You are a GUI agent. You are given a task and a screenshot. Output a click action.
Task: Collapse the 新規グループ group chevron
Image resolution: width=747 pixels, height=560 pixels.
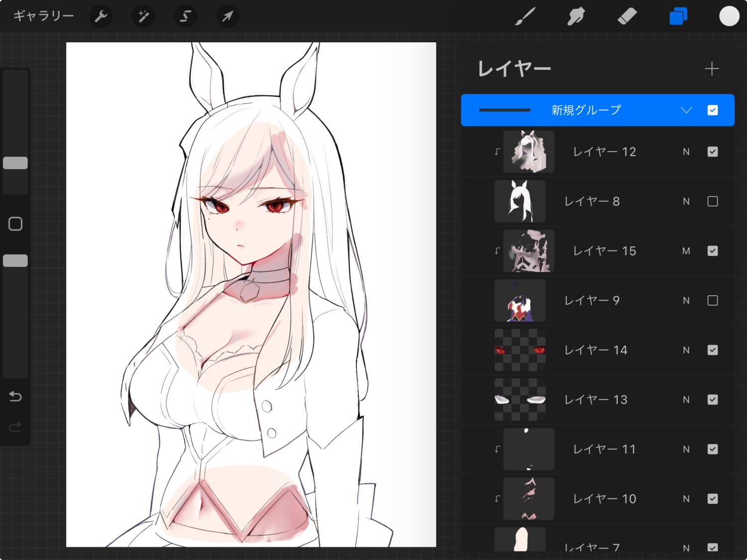pyautogui.click(x=686, y=110)
